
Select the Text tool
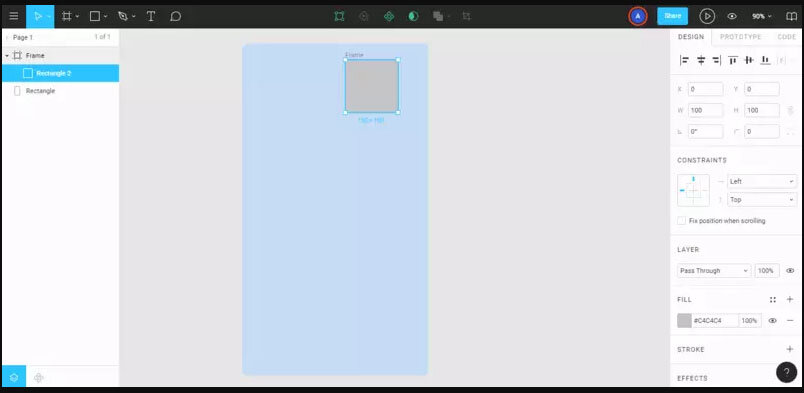point(151,16)
